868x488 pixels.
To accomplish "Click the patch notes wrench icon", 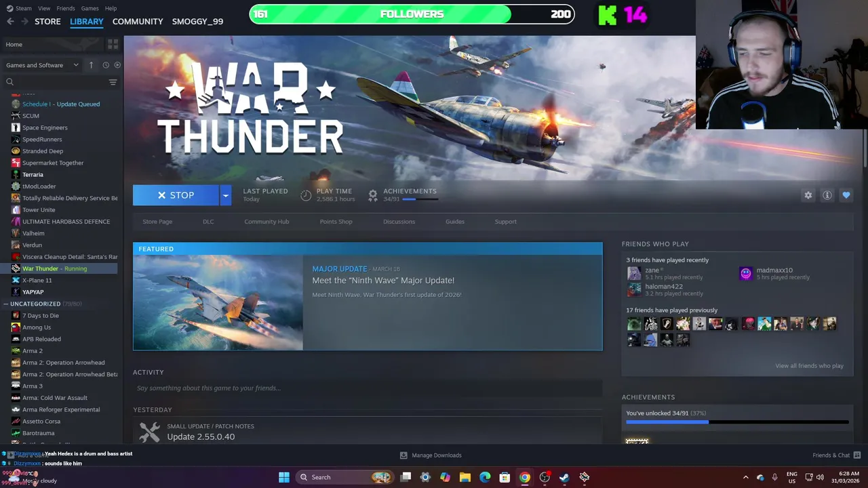I will tap(149, 432).
